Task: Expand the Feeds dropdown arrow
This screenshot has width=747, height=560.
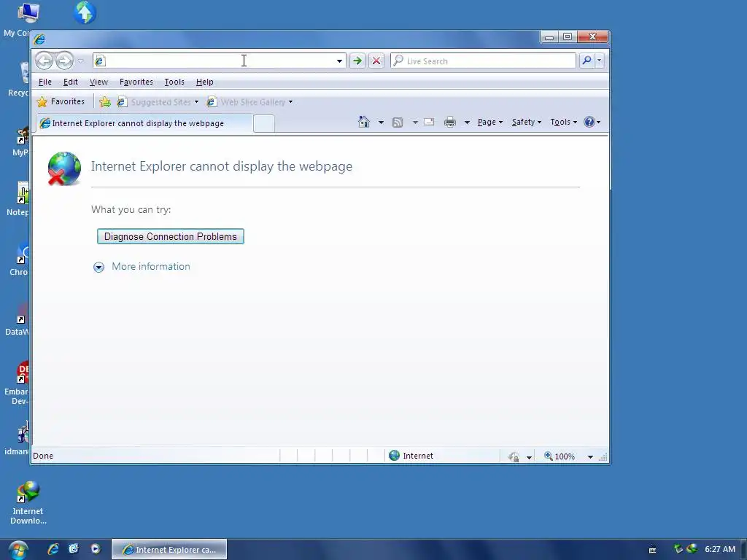Action: point(415,122)
